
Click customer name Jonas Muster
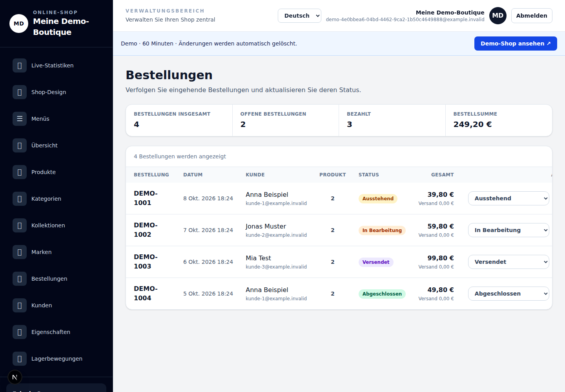click(266, 226)
